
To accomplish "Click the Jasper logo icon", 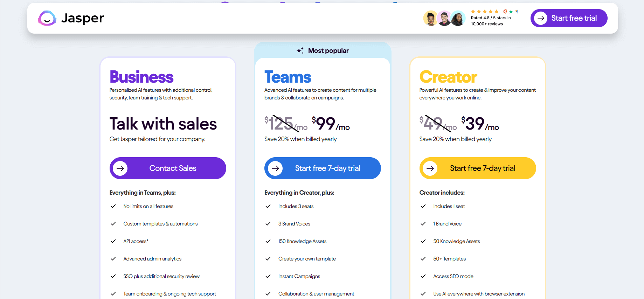I will pos(47,18).
